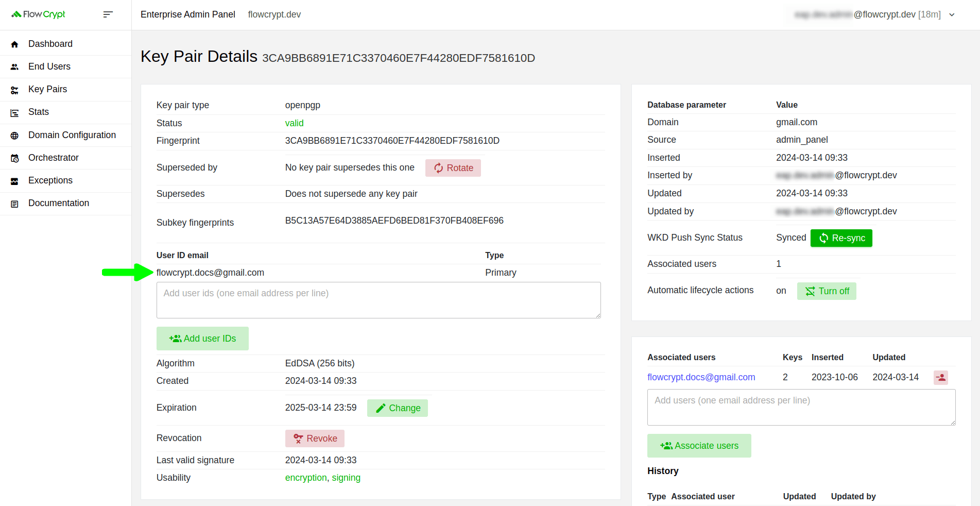
Task: Click the 'EdDSA (256 bits)' algorithm value
Action: [320, 363]
